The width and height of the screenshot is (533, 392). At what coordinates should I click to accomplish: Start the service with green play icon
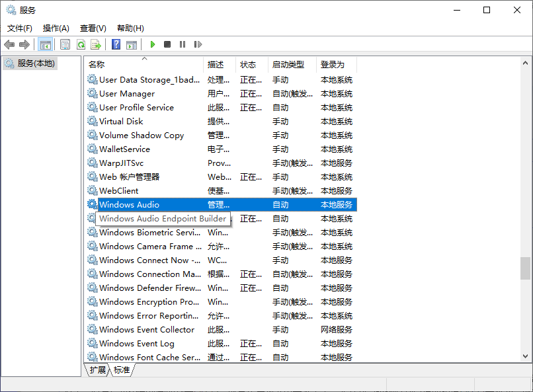coord(153,44)
